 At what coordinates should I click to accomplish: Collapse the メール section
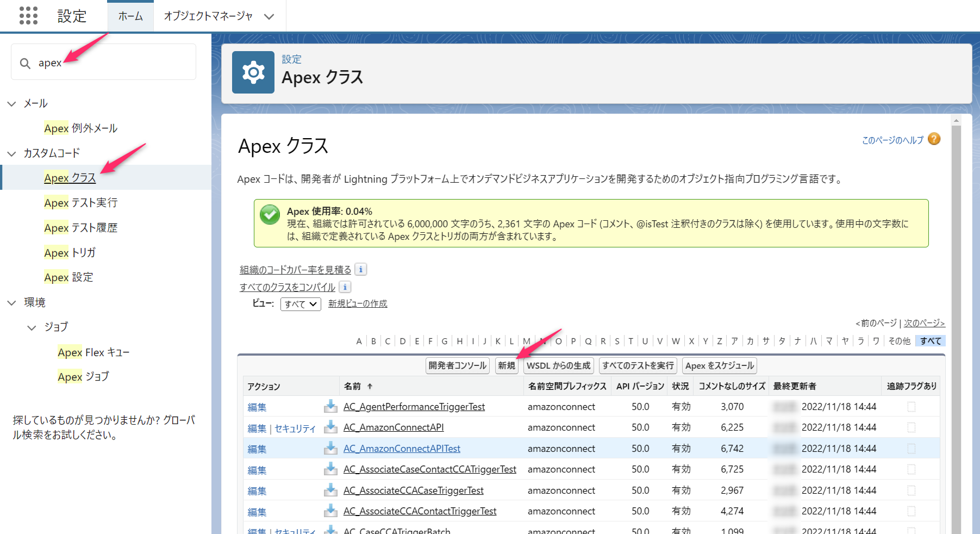pos(11,103)
